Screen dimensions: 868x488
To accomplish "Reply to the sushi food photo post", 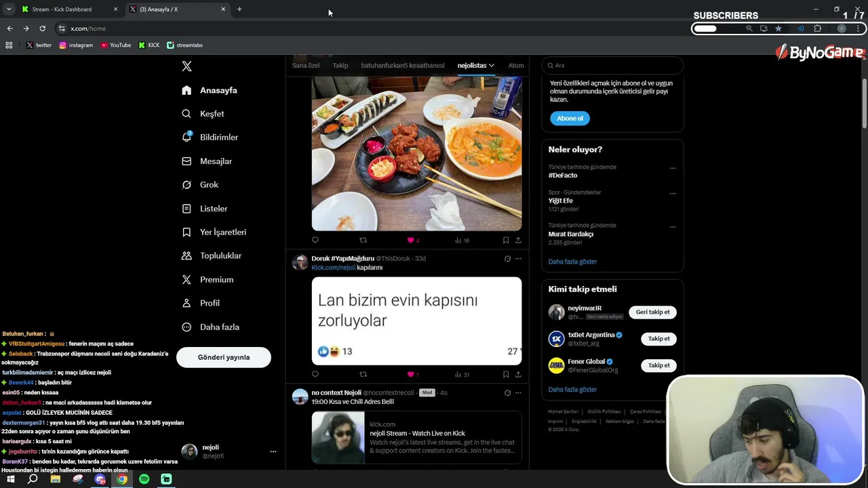I will point(315,240).
